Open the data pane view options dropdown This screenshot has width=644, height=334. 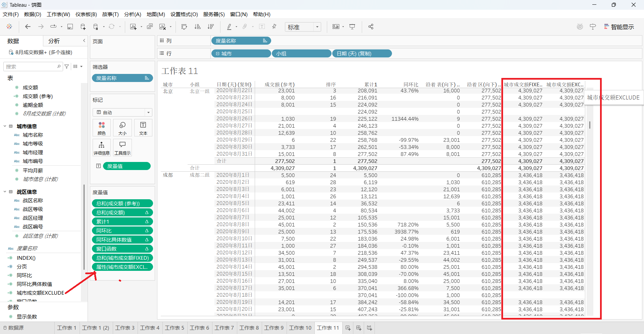tap(78, 67)
